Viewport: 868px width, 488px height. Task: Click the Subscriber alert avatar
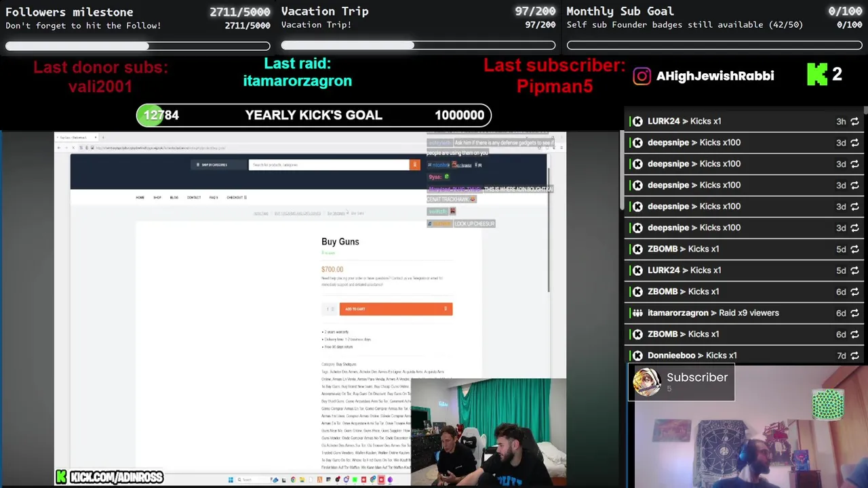point(646,382)
